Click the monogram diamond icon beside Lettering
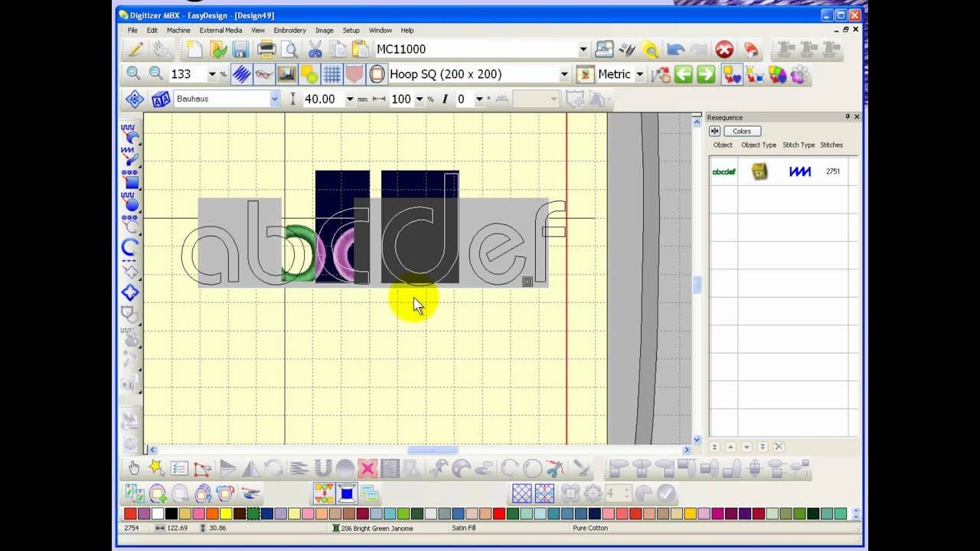 (135, 99)
